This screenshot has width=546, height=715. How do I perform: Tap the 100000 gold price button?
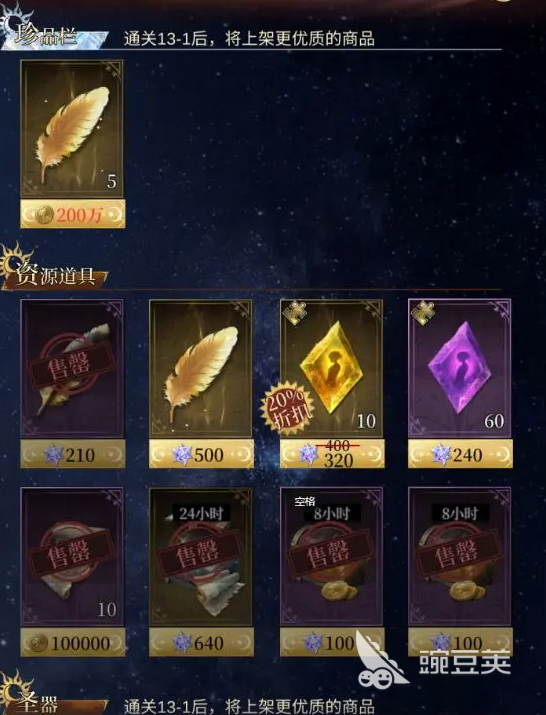[x=73, y=642]
